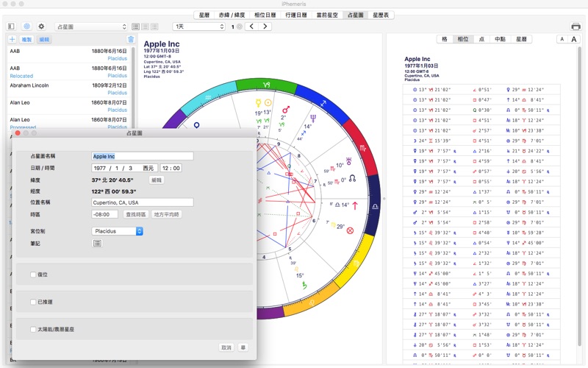This screenshot has height=368, width=588.
Task: Increase text size with large A
Action: pos(575,39)
